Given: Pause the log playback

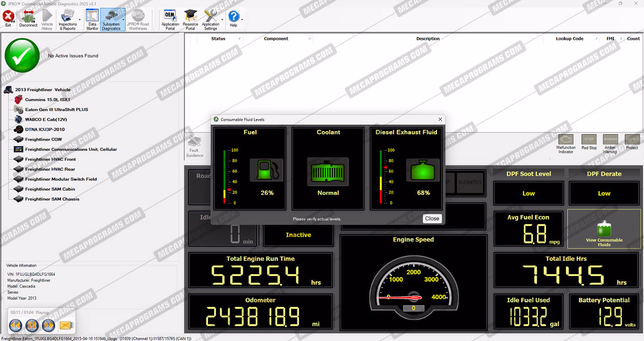Looking at the screenshot, I should coord(32,325).
